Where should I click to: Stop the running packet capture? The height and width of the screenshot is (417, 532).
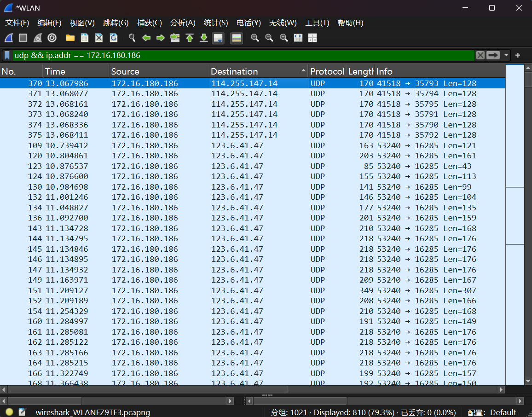click(x=23, y=38)
